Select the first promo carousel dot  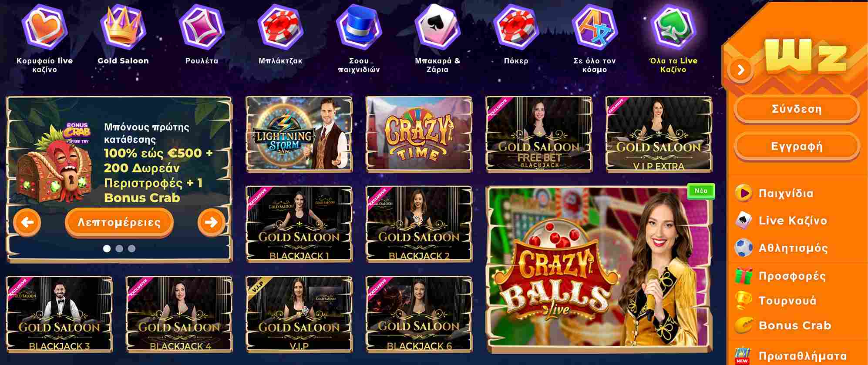pyautogui.click(x=107, y=248)
